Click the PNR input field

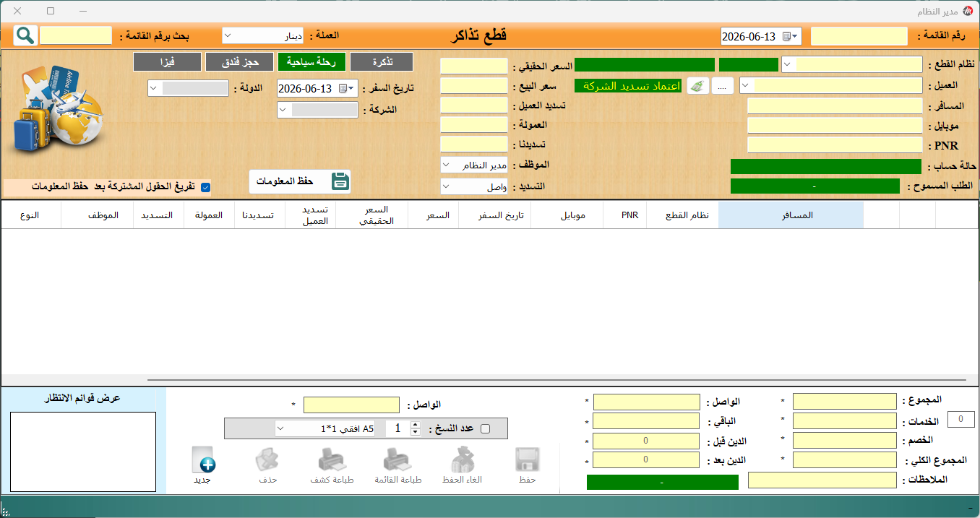(x=835, y=145)
